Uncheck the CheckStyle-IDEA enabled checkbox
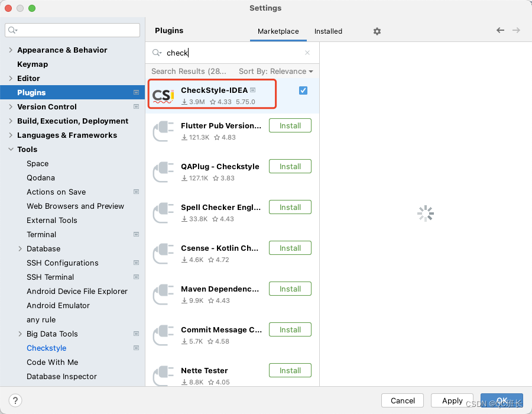The height and width of the screenshot is (414, 532). [x=303, y=90]
